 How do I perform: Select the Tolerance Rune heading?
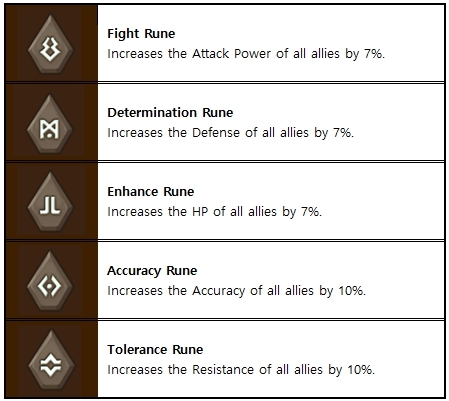[155, 350]
